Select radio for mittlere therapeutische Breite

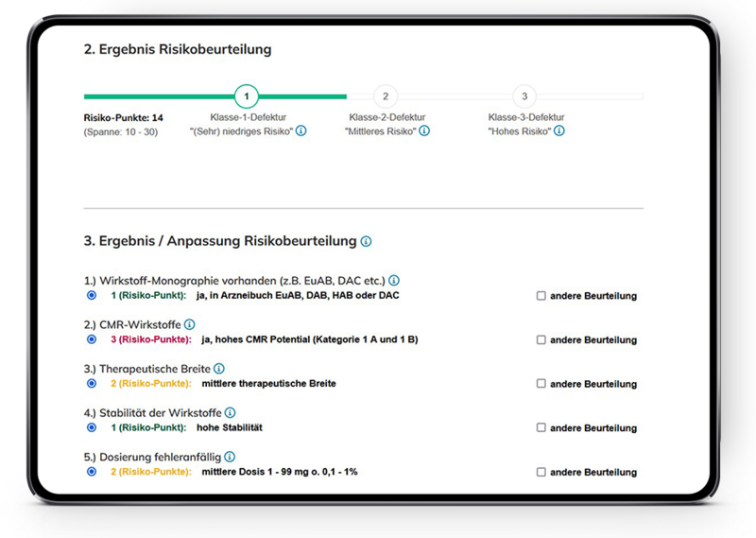[x=92, y=383]
